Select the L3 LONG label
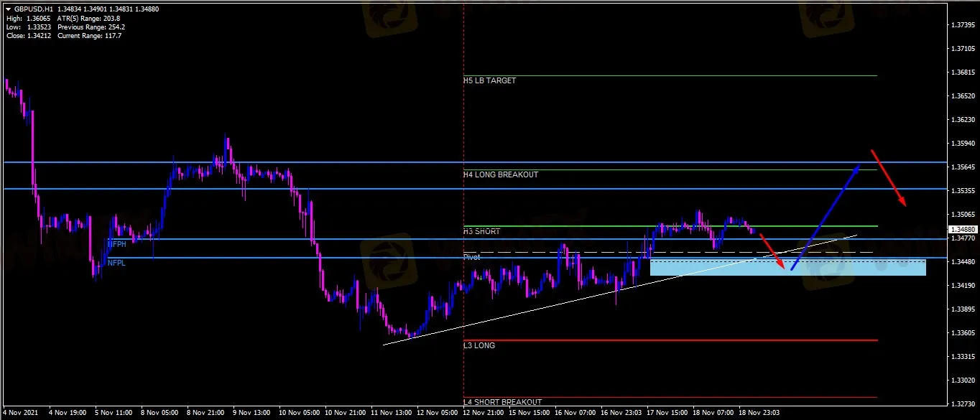Image resolution: width=980 pixels, height=420 pixels. tap(479, 345)
